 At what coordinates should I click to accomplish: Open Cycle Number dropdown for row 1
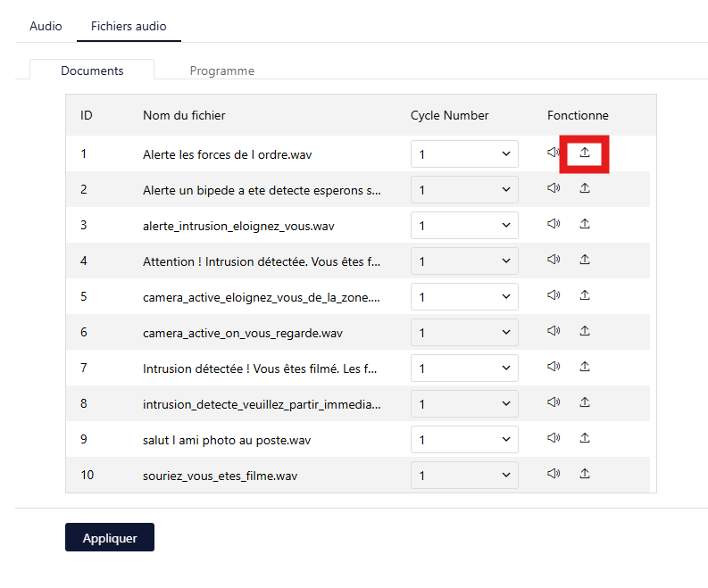pyautogui.click(x=464, y=153)
